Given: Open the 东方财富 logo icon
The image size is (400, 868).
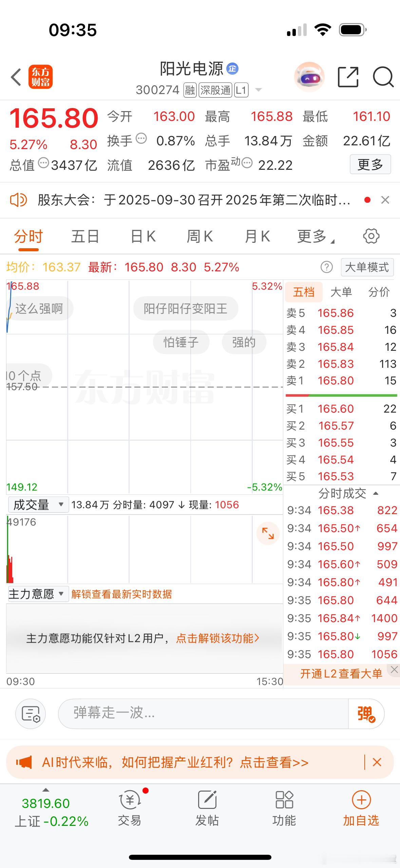Looking at the screenshot, I should click(40, 77).
